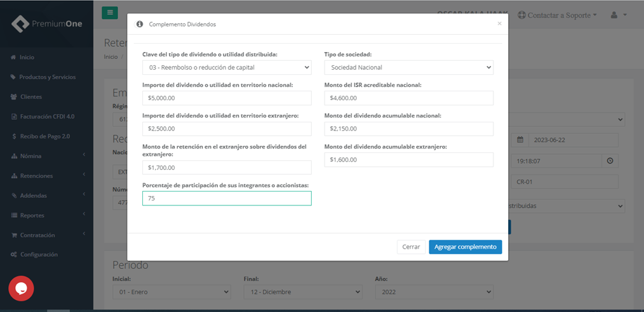
Task: Open the Tipo de sociedad dropdown
Action: click(408, 67)
